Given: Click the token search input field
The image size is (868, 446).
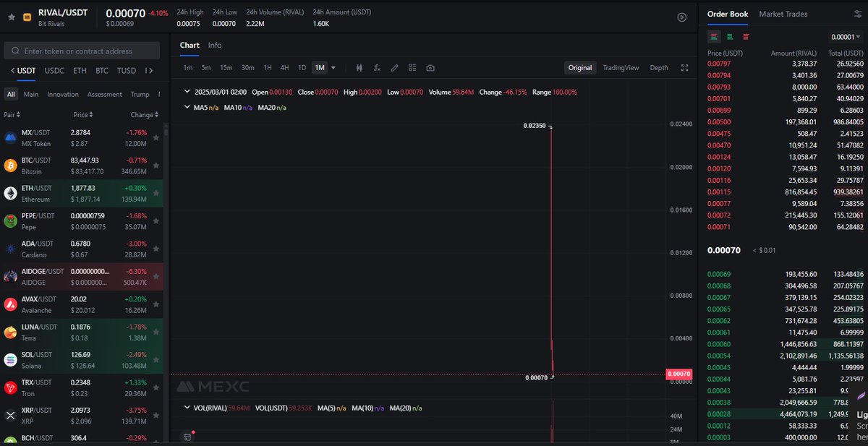Looking at the screenshot, I should 82,51.
